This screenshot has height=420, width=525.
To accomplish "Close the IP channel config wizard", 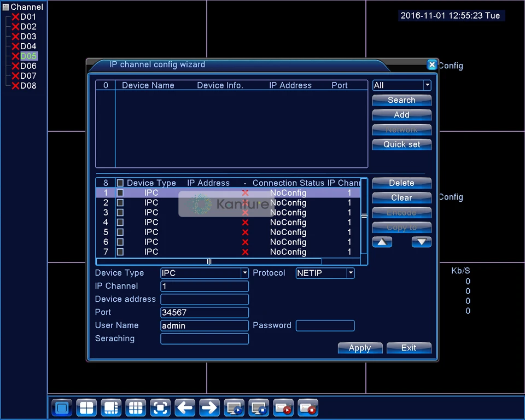I will (x=432, y=65).
